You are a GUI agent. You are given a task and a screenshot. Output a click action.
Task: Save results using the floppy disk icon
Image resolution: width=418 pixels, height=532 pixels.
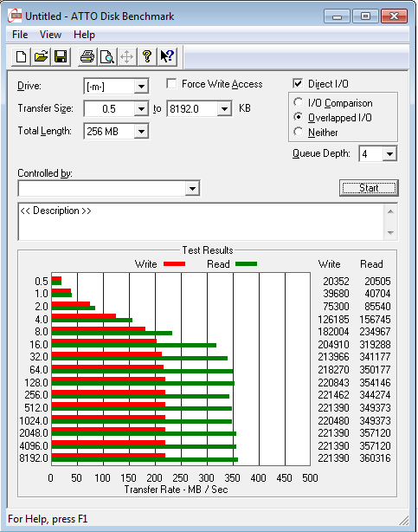(x=61, y=56)
